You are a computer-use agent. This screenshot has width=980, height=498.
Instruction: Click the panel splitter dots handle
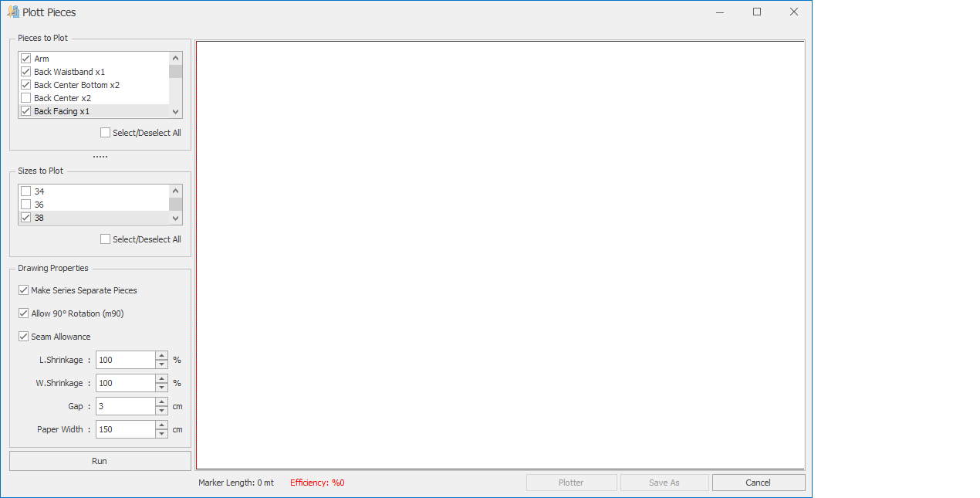tap(100, 157)
